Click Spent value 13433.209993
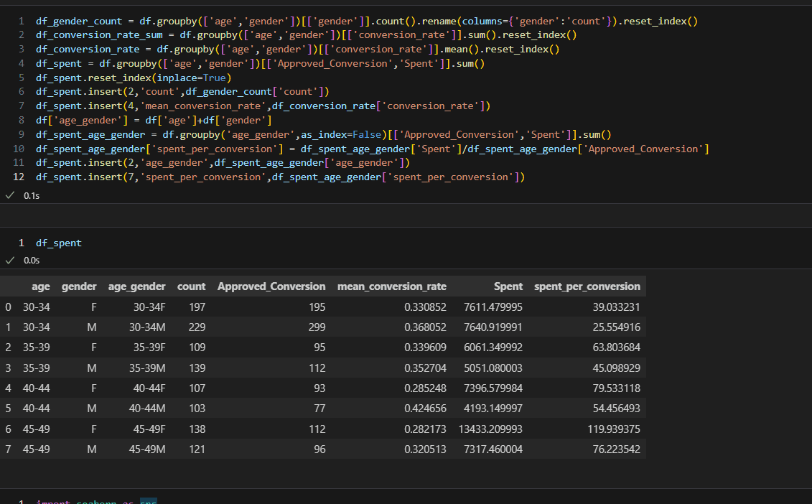812x504 pixels. [x=490, y=429]
